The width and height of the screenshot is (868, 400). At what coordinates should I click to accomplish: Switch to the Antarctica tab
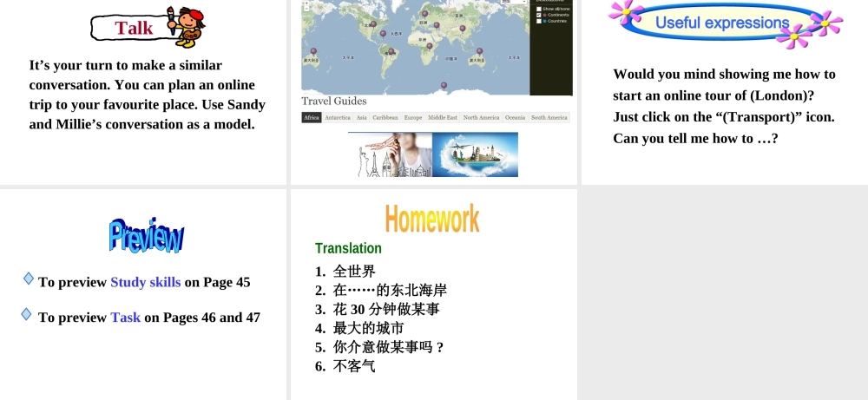(338, 117)
